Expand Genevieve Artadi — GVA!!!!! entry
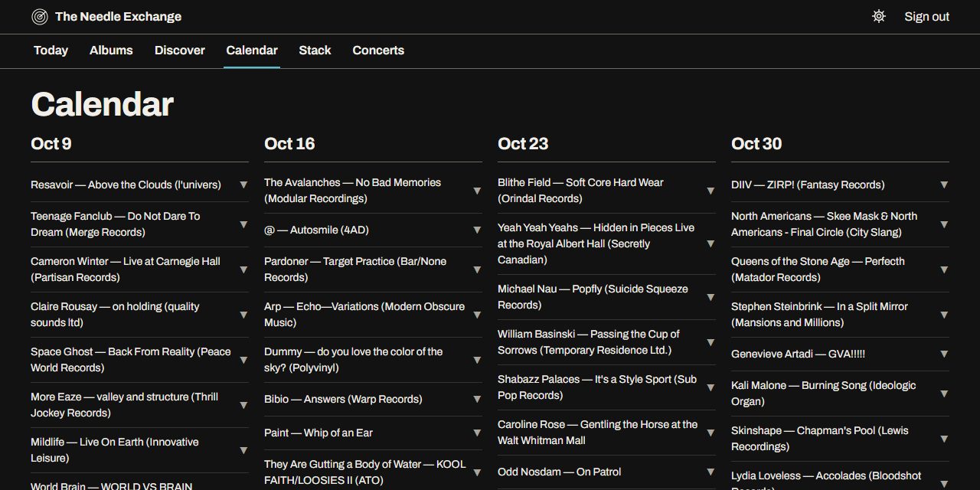980x490 pixels. click(840, 354)
